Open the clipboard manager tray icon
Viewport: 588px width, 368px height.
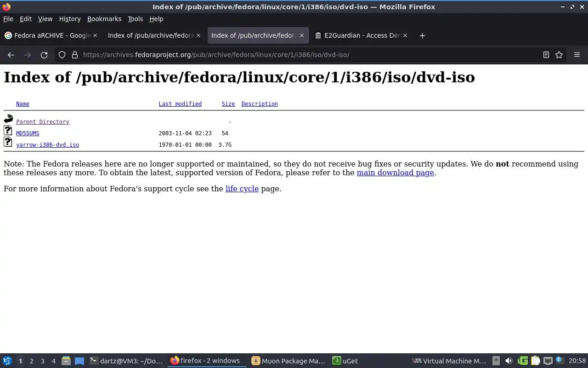(535, 361)
